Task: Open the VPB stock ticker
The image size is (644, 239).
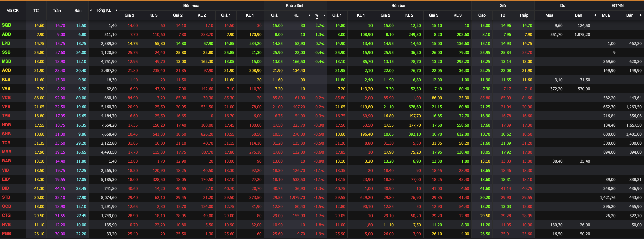Action: 6,107
